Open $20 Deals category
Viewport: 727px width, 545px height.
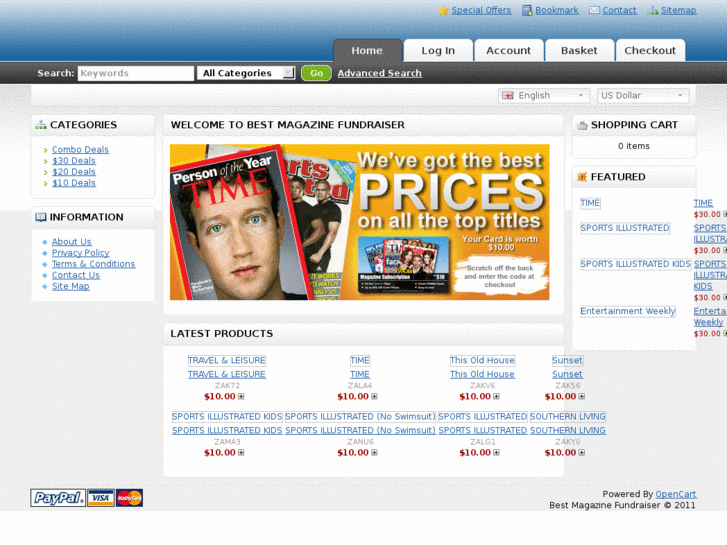click(74, 172)
